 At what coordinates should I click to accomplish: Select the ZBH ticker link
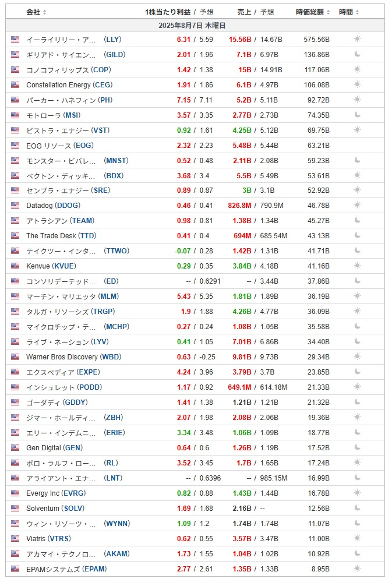114,418
